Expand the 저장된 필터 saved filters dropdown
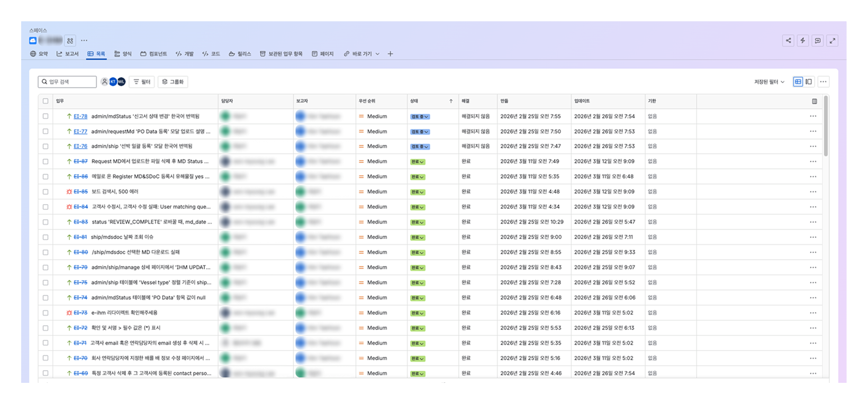 (x=769, y=82)
